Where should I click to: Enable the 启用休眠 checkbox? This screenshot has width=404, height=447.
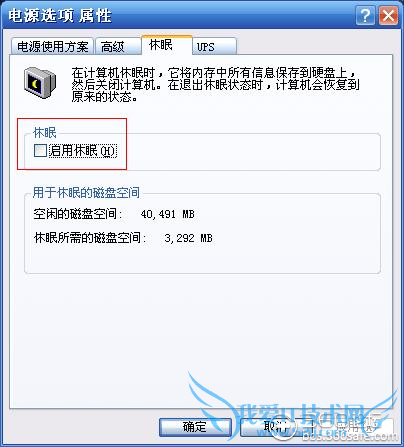tap(40, 150)
